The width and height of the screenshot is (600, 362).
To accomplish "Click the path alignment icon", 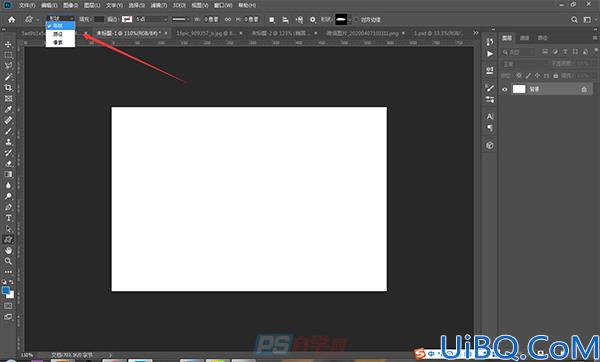I will click(285, 20).
